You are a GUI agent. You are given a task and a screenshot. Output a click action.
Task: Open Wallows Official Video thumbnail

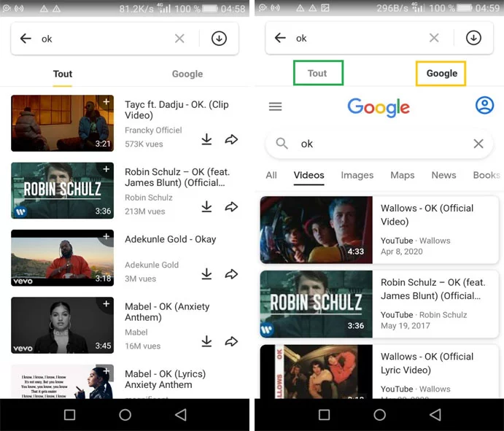click(317, 230)
